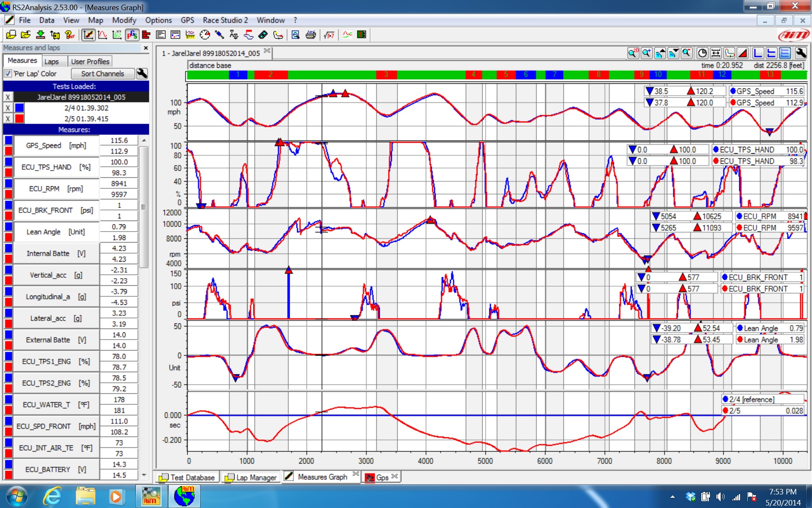The height and width of the screenshot is (508, 812).
Task: Select the single-axis graph layout icon
Action: (x=758, y=53)
